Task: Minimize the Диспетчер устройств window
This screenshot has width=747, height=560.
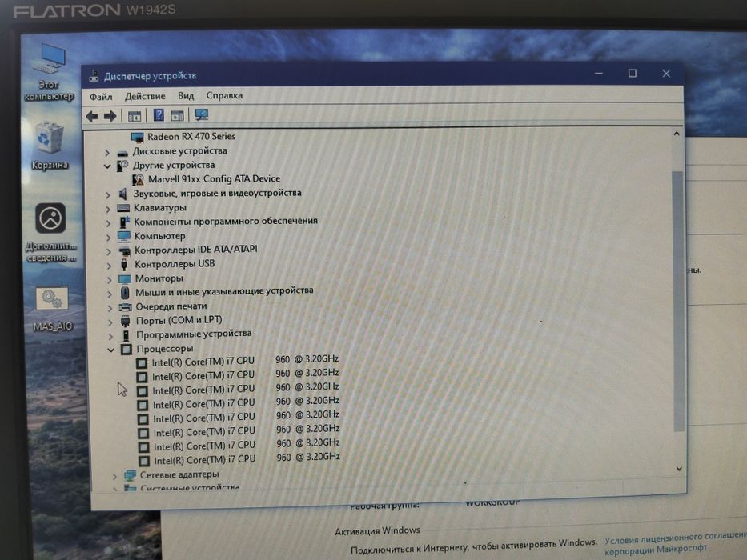Action: 599,74
